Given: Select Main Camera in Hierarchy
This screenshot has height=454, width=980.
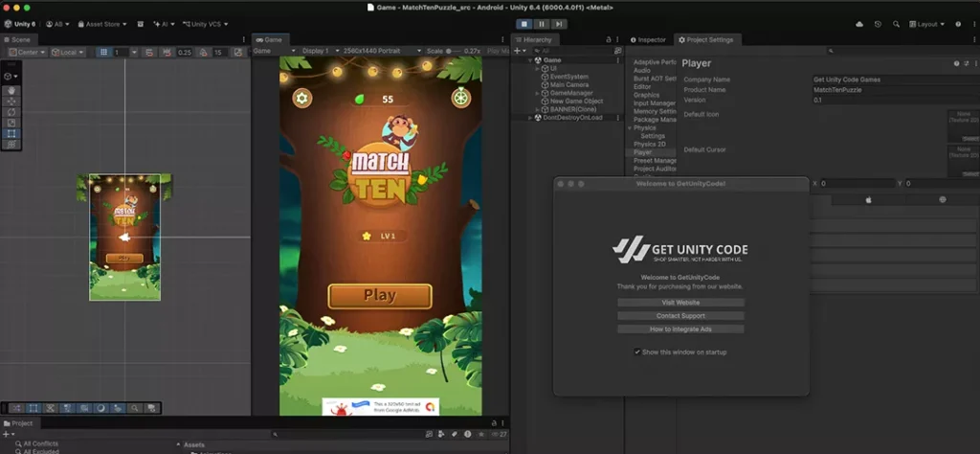Looking at the screenshot, I should point(568,84).
